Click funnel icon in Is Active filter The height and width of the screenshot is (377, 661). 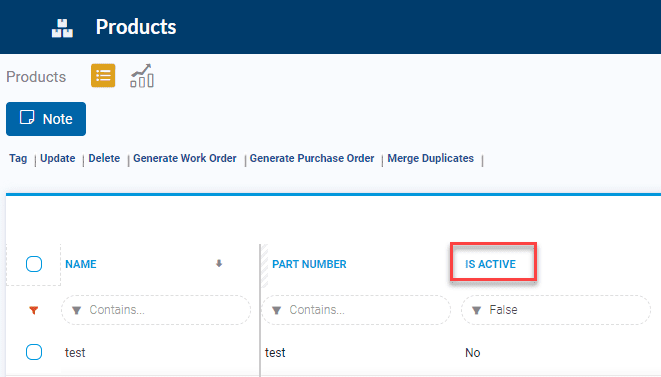pyautogui.click(x=476, y=310)
